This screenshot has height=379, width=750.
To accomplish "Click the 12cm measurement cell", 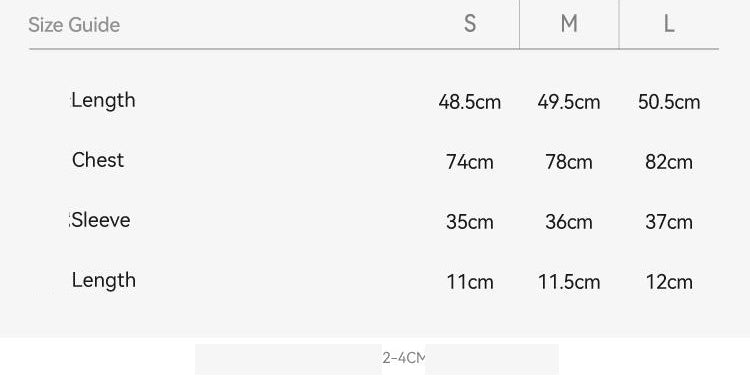I will tap(669, 282).
